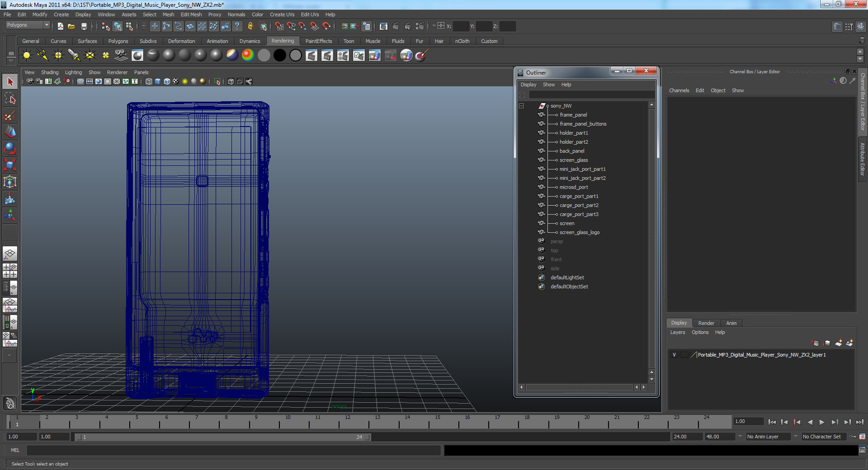Select the Universal Manipulator tool
Viewport: 868px width, 470px height.
point(10,182)
